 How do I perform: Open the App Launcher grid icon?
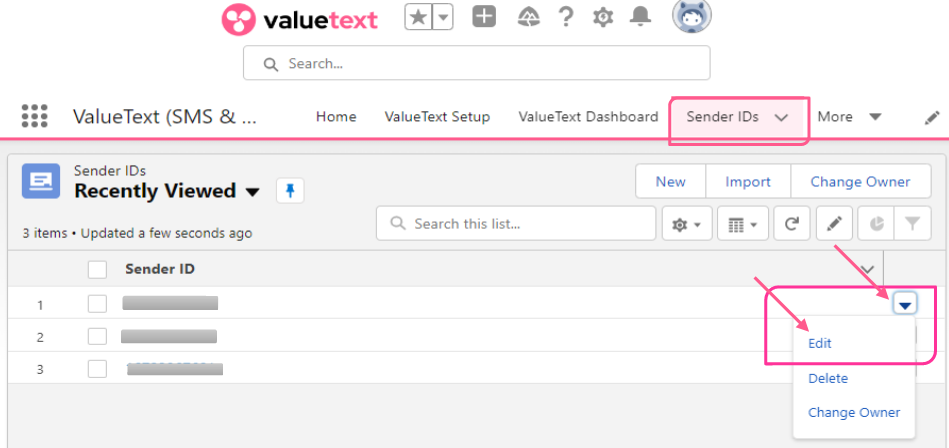pos(35,116)
